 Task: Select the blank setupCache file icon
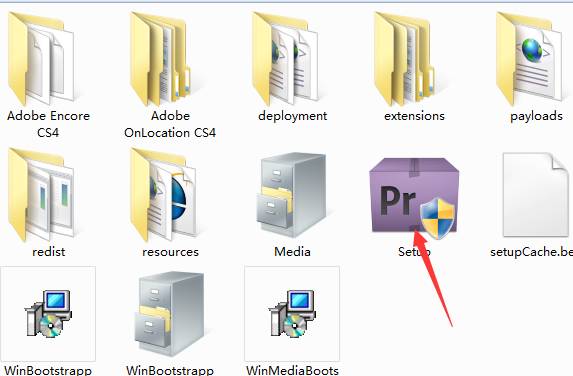pyautogui.click(x=536, y=195)
